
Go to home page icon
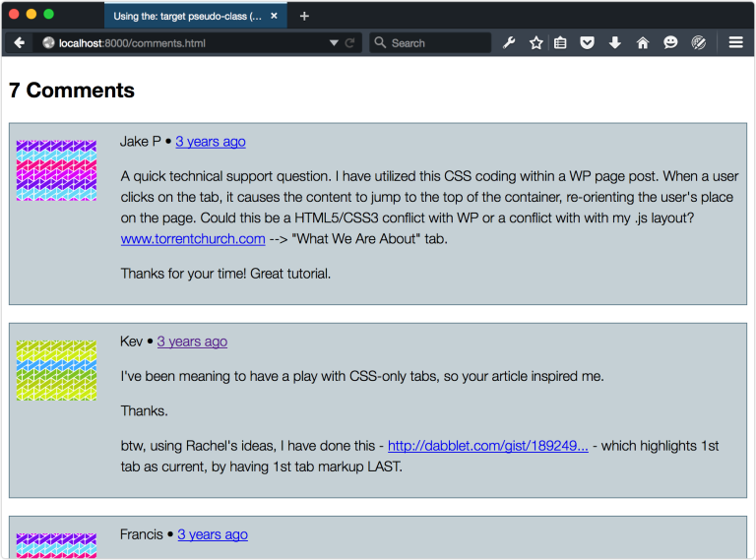pyautogui.click(x=642, y=43)
